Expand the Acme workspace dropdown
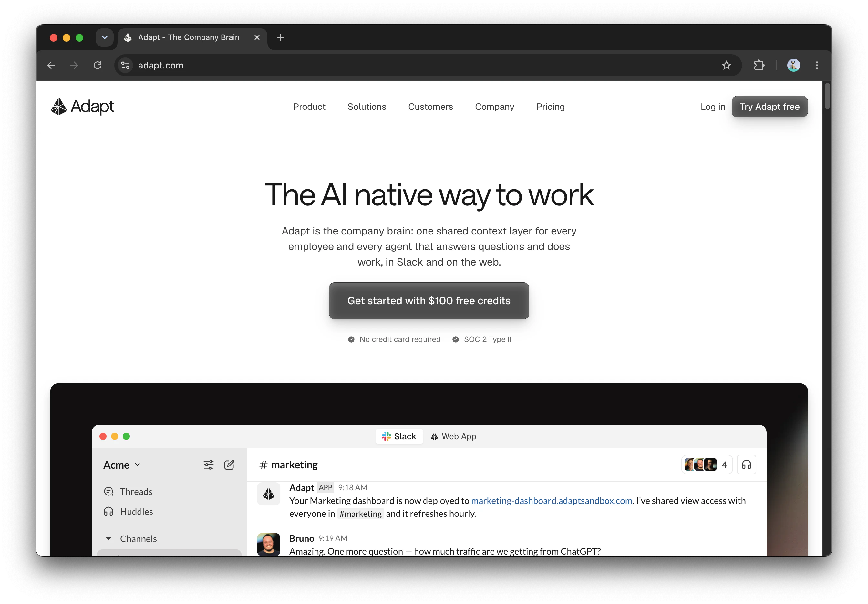The height and width of the screenshot is (604, 868). [x=122, y=465]
